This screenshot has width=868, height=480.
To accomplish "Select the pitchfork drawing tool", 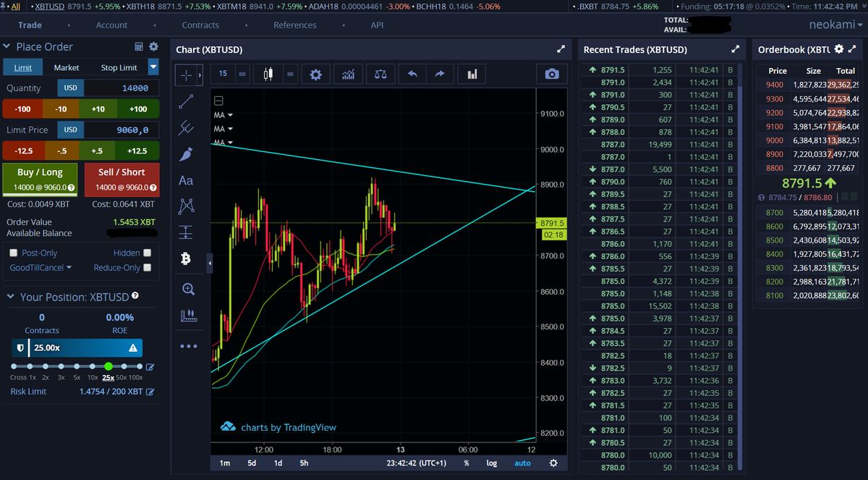I will click(187, 127).
